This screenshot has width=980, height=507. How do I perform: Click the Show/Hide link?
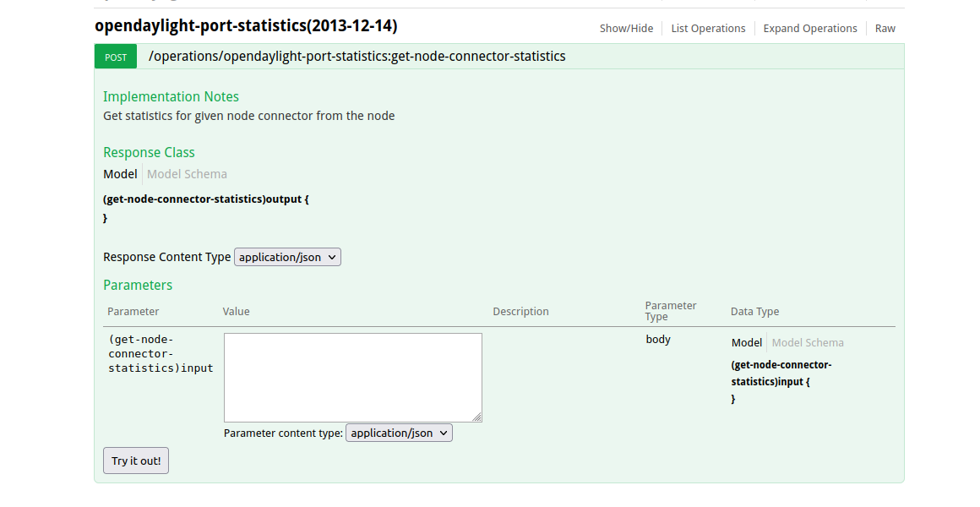[x=626, y=28]
